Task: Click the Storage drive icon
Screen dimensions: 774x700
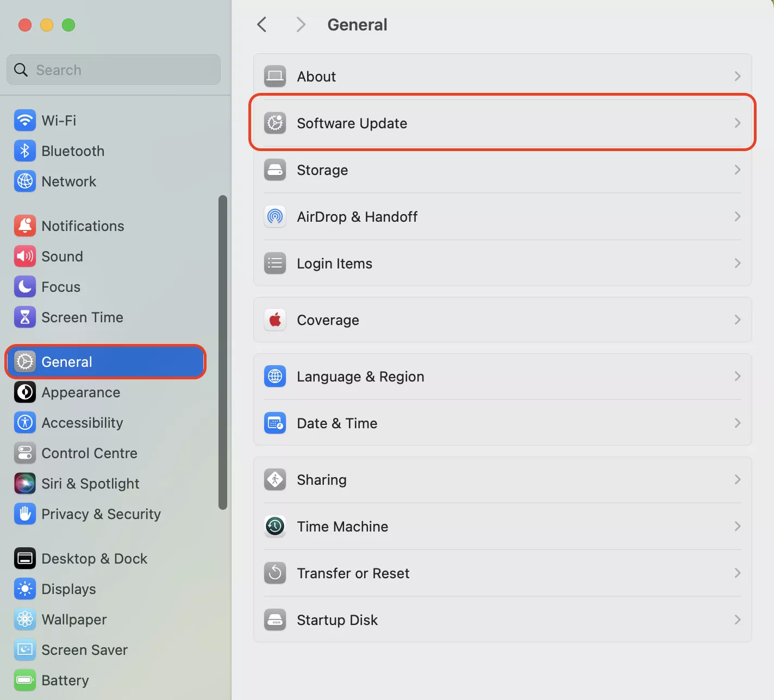Action: 275,170
